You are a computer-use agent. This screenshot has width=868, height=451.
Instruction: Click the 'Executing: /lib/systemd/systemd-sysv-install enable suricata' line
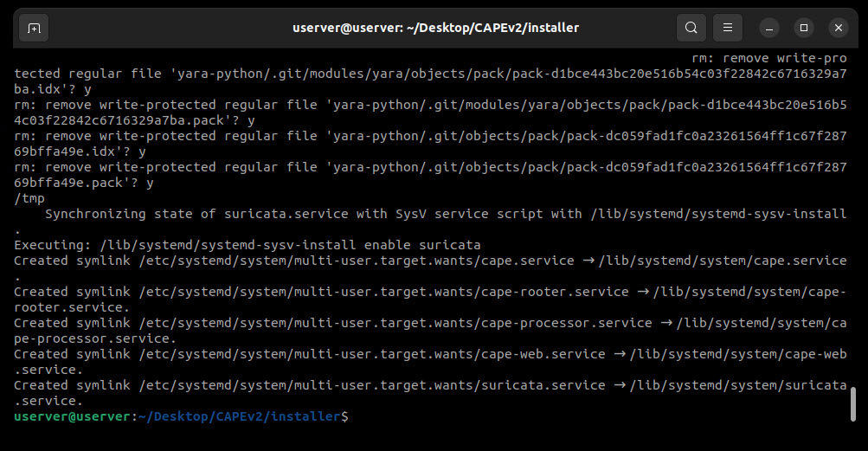click(248, 245)
